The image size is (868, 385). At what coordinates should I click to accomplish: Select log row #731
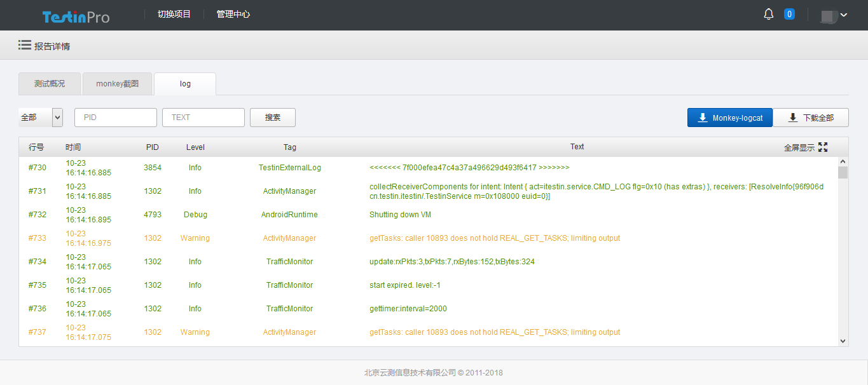(429, 191)
